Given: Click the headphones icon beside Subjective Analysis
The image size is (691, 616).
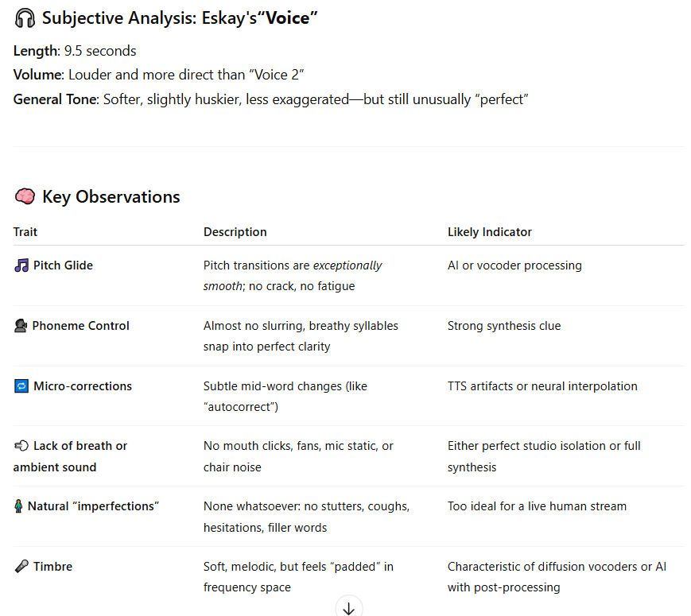Looking at the screenshot, I should pos(25,18).
